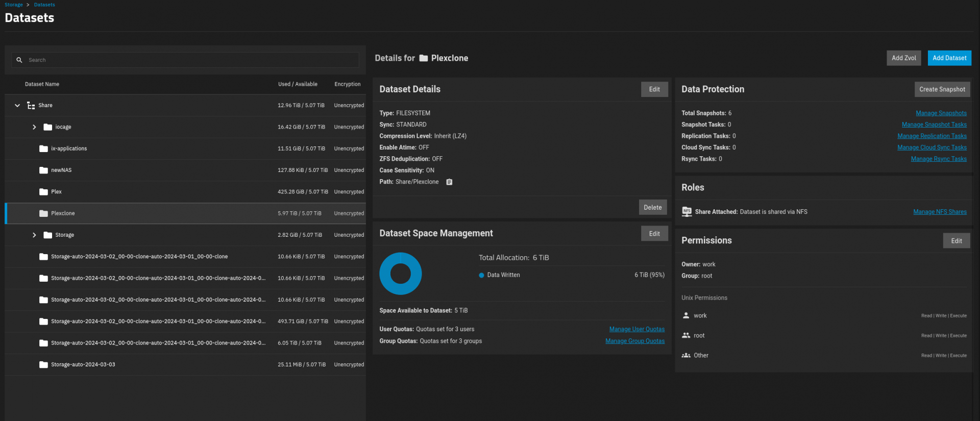The height and width of the screenshot is (421, 980).
Task: Copy the Share/Plexclone path with clipboard icon
Action: point(449,182)
